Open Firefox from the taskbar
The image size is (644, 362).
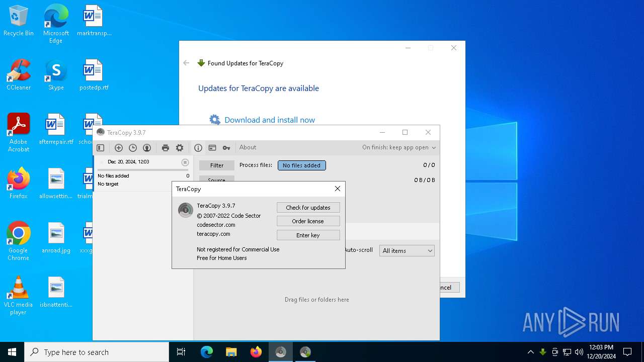(x=256, y=352)
